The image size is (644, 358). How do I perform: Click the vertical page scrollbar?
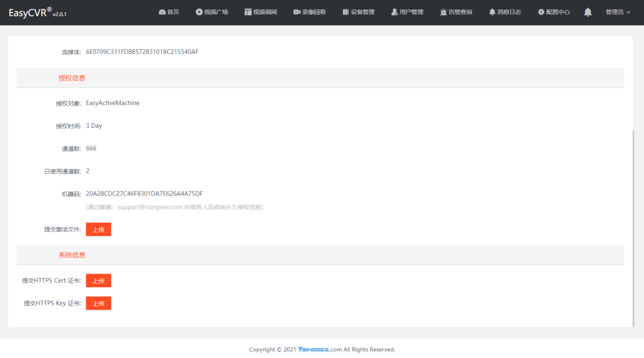click(x=633, y=226)
